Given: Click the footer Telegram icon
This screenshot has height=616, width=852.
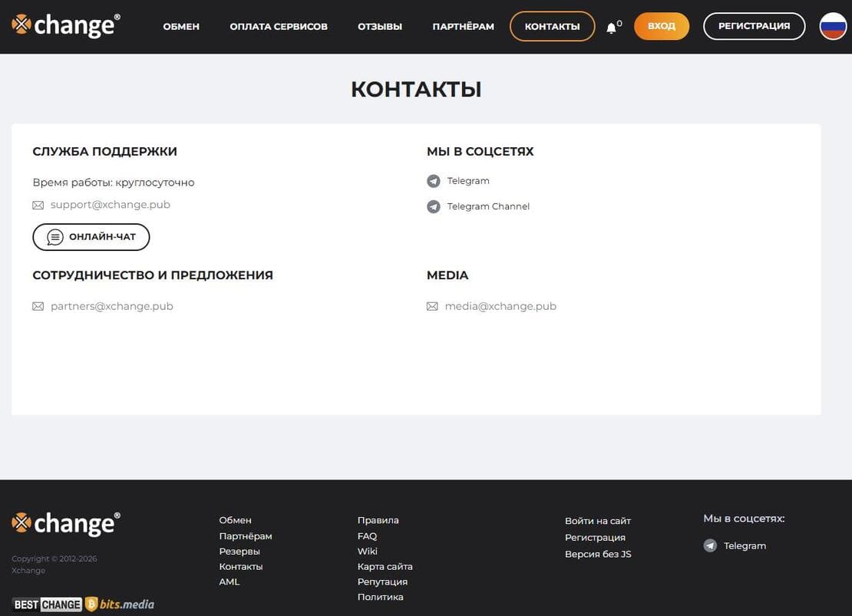Looking at the screenshot, I should click(x=710, y=546).
